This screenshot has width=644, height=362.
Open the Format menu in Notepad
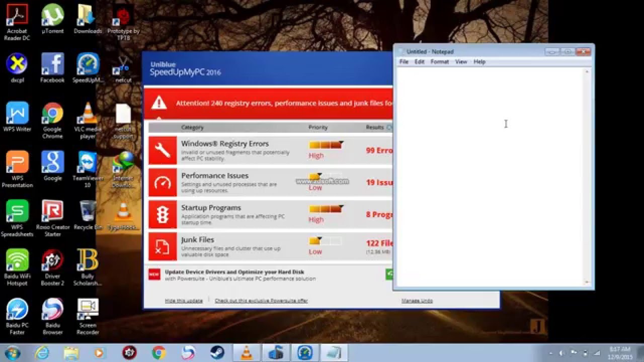point(440,62)
